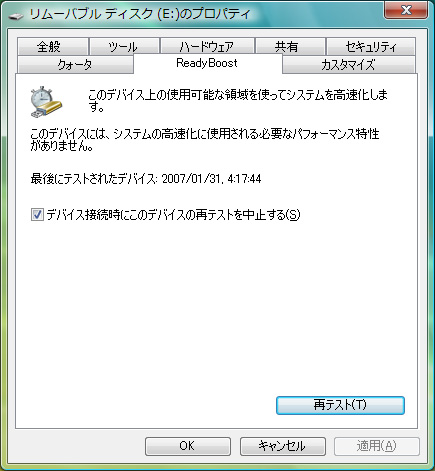Select the ハードウェア tab
435x471 pixels.
click(x=207, y=46)
